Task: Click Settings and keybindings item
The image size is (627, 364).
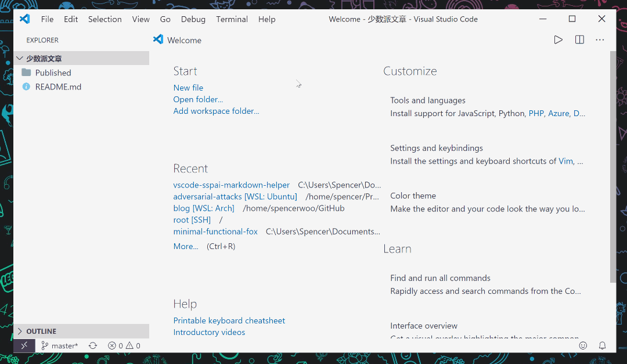Action: tap(437, 148)
